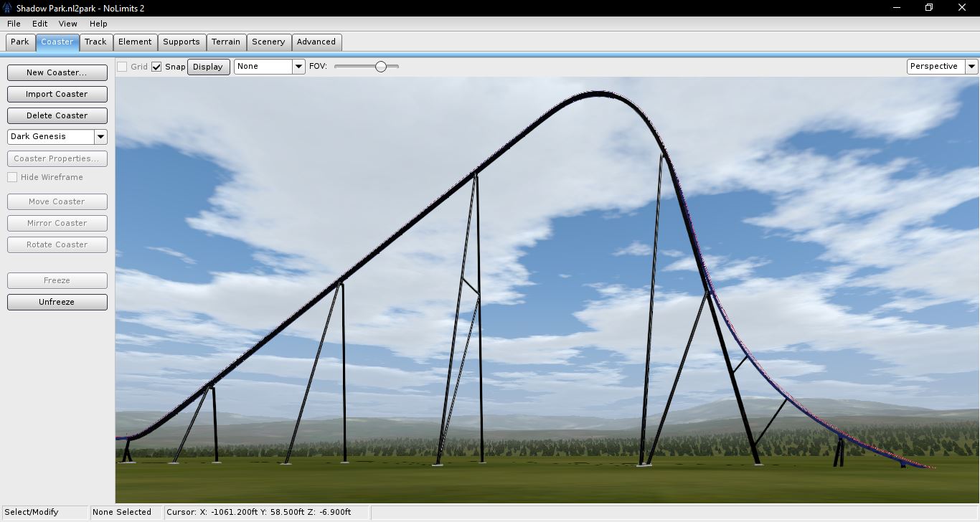Expand the None display mode dropdown
The image size is (980, 522).
tap(298, 67)
